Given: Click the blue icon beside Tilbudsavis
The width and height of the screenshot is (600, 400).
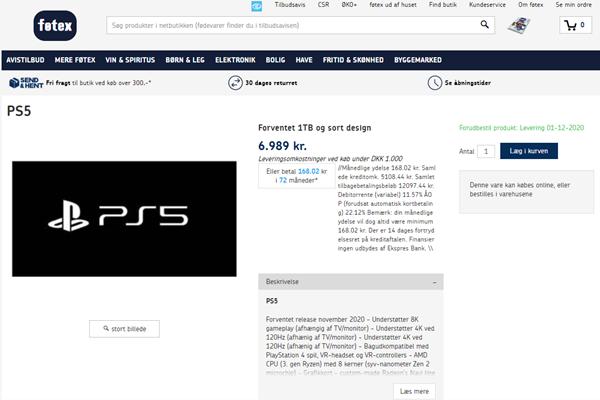Looking at the screenshot, I should 257,6.
